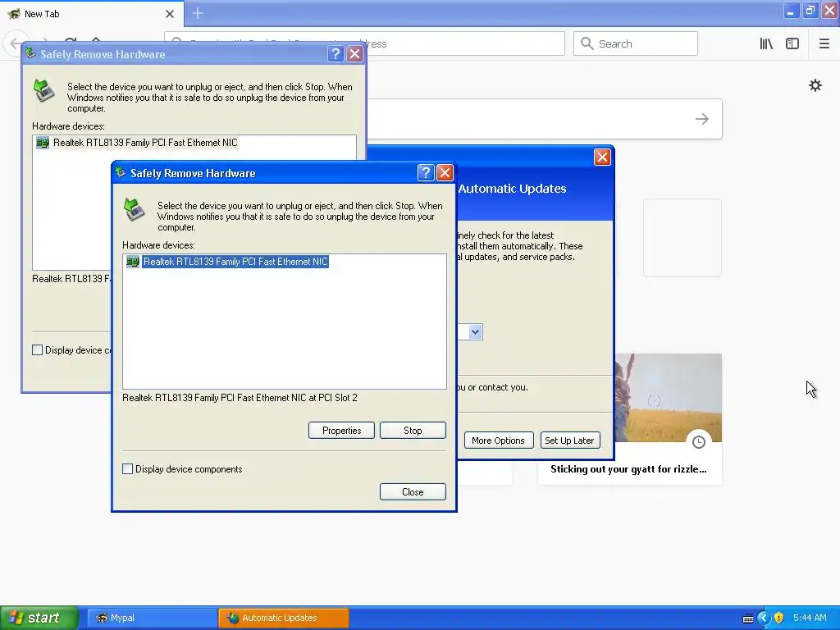Open the Windows start menu
The width and height of the screenshot is (840, 630).
point(39,618)
